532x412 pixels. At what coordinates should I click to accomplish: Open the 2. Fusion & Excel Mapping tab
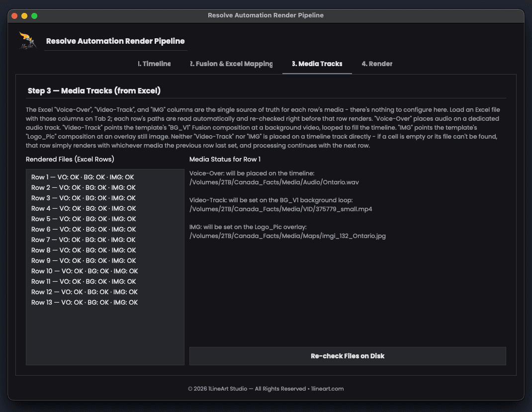coord(231,64)
